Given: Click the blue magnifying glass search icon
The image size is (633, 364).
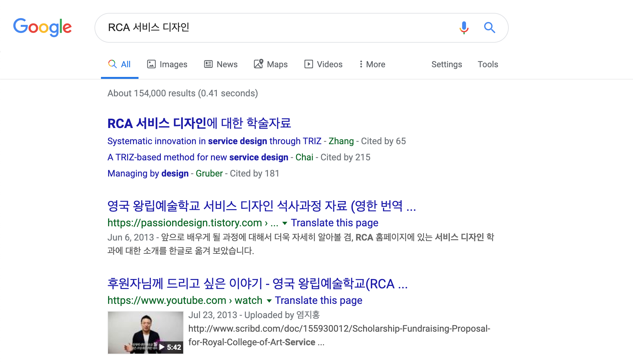Looking at the screenshot, I should [x=489, y=28].
